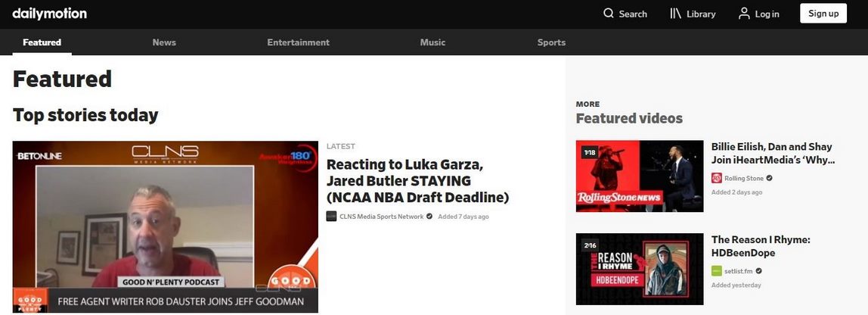The height and width of the screenshot is (315, 868).
Task: Click the 'Added 2 days ago' text
Action: pos(736,192)
